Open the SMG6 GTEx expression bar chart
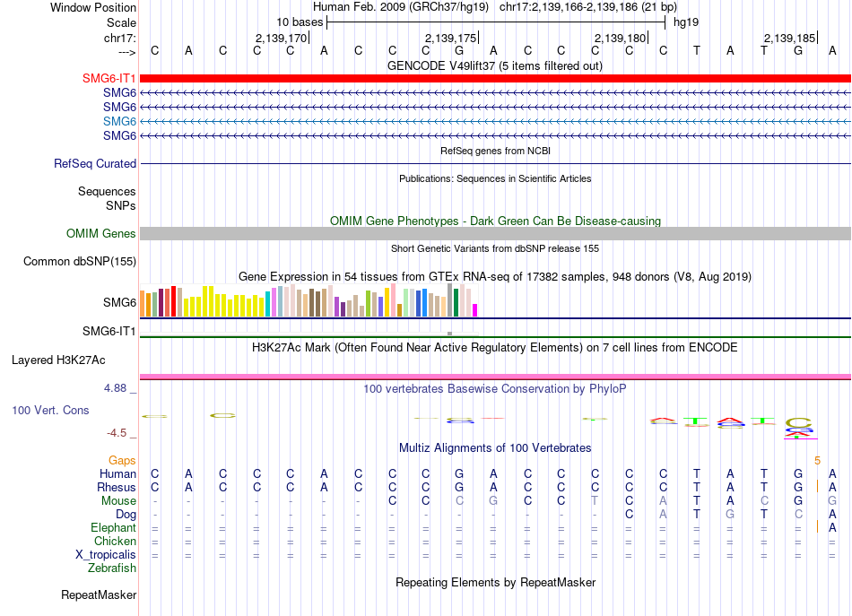852x616 pixels. click(x=309, y=300)
